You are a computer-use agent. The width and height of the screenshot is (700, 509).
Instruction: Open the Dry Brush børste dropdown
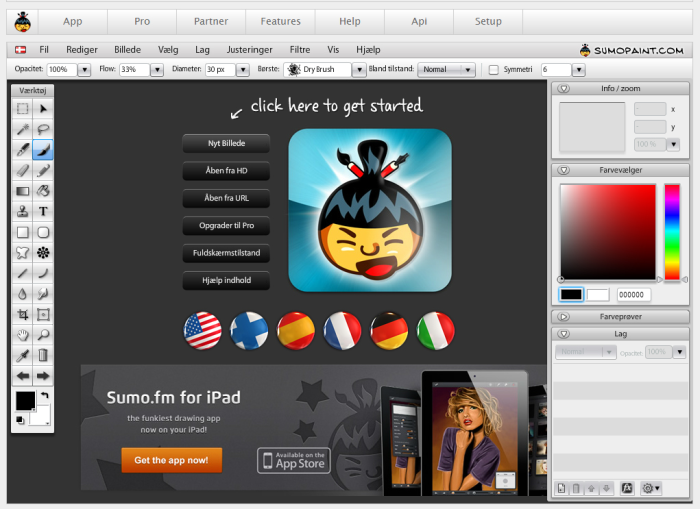pos(359,70)
